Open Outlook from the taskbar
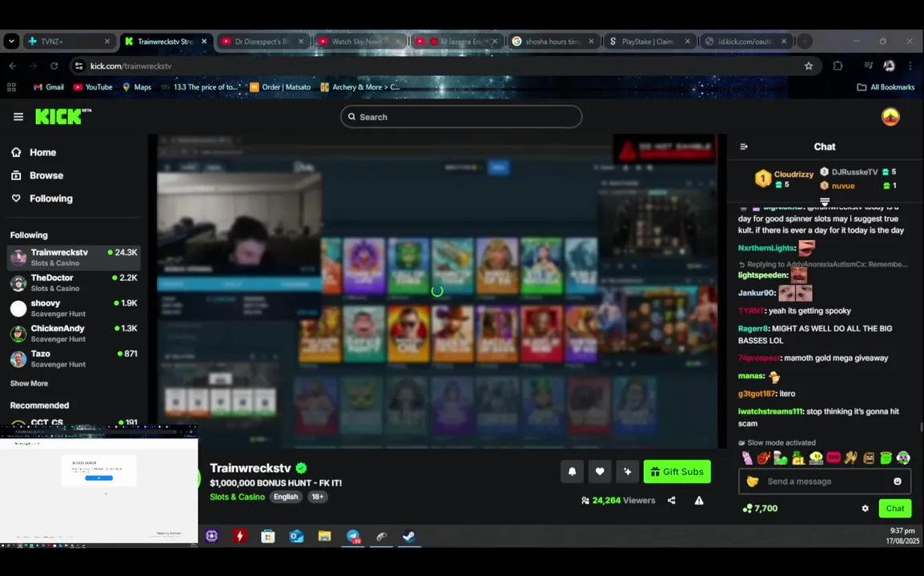Screen dimensions: 924x576 point(296,537)
